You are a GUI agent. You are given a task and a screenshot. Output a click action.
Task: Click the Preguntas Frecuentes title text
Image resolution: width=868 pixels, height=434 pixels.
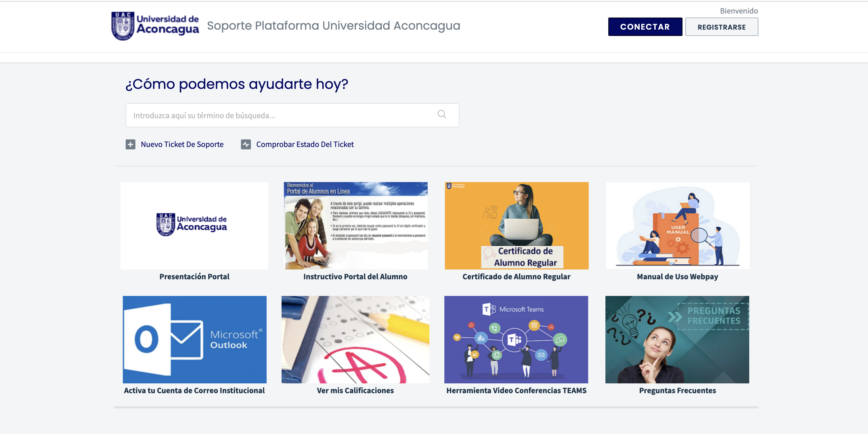tap(678, 391)
